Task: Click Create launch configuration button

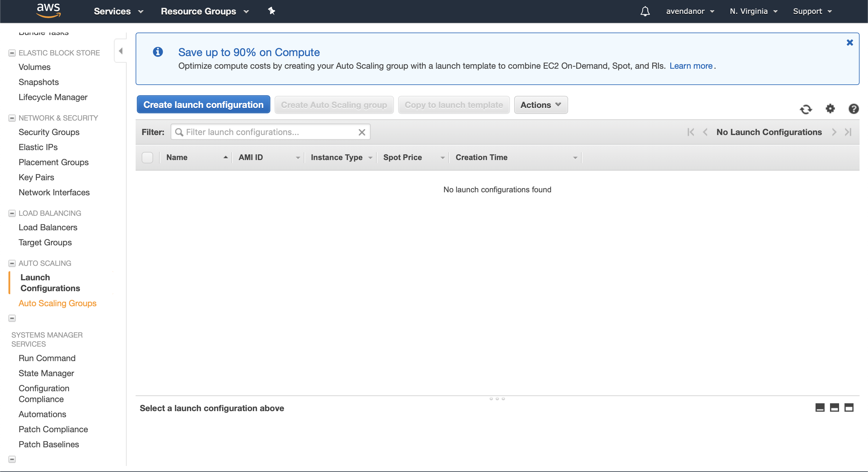Action: [203, 105]
